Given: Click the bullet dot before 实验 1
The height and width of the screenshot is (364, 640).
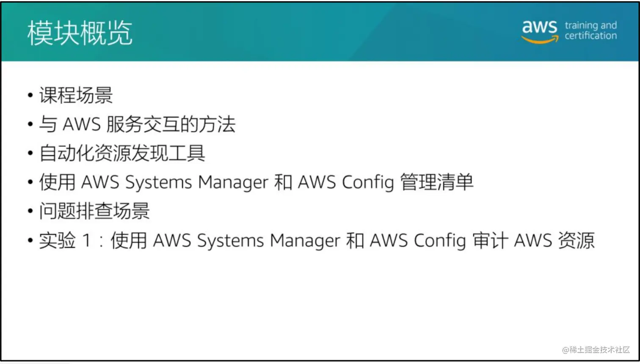Looking at the screenshot, I should (x=30, y=240).
